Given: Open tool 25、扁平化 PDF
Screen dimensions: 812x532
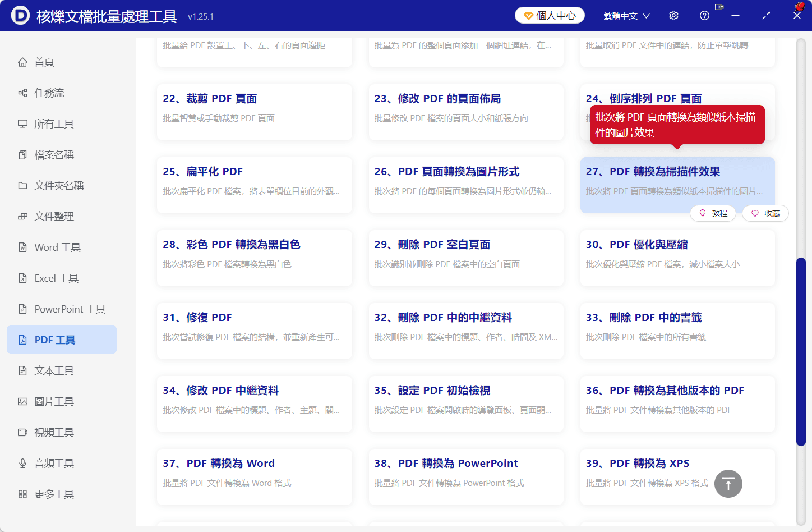Looking at the screenshot, I should [x=255, y=185].
